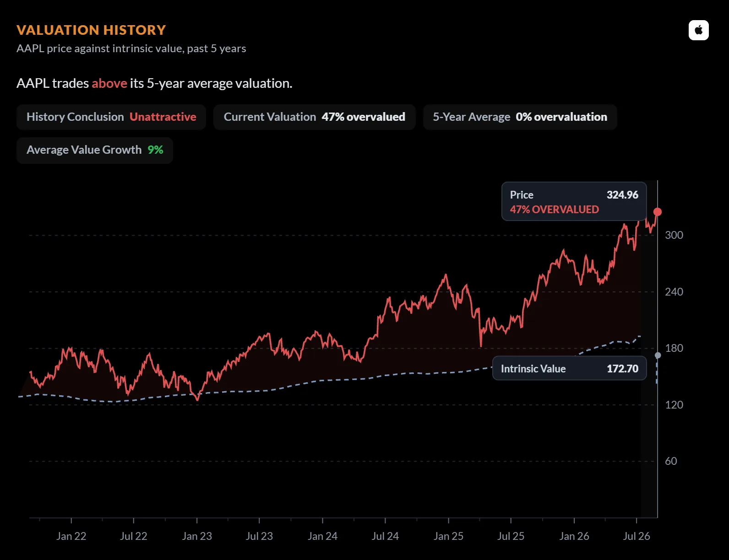Click the 5-Year Average 0% overvaluation badge
This screenshot has height=560, width=729.
(x=520, y=117)
